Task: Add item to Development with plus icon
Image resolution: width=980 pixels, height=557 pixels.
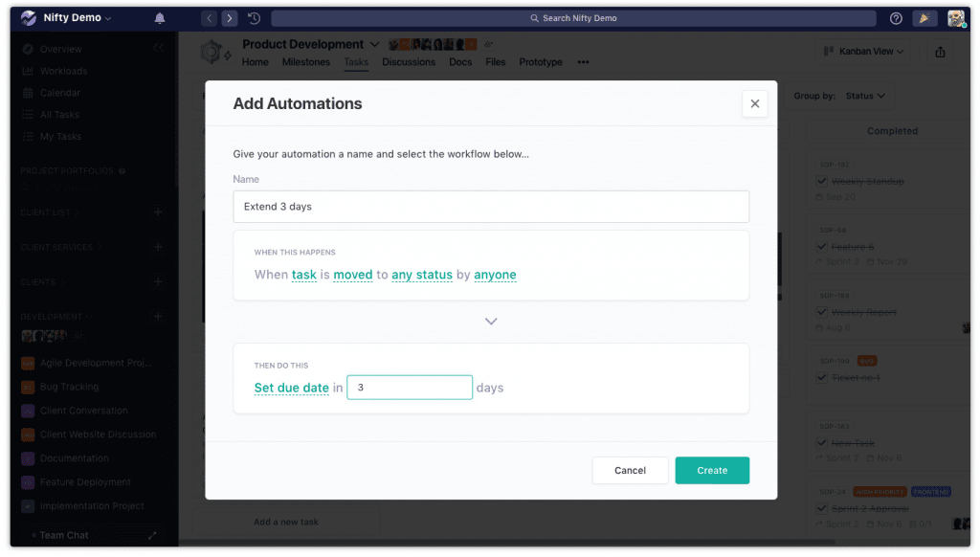Action: tap(158, 317)
